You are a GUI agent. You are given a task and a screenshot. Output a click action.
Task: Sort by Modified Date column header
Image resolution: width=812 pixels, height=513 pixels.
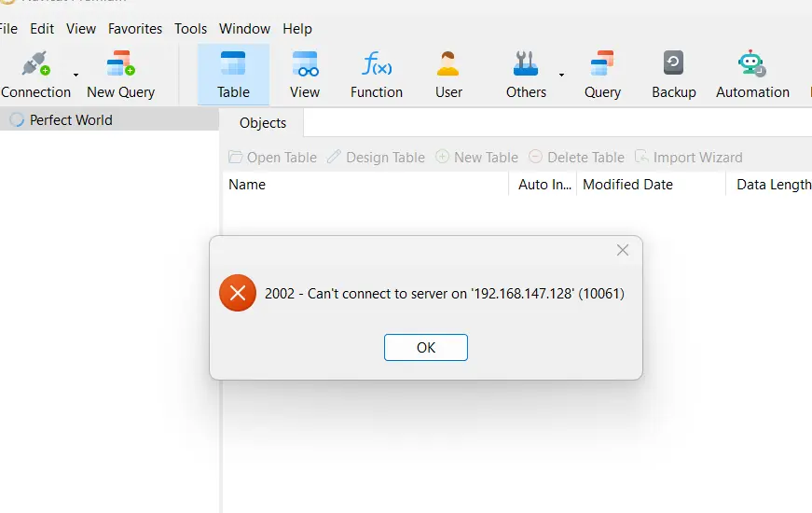click(x=652, y=185)
